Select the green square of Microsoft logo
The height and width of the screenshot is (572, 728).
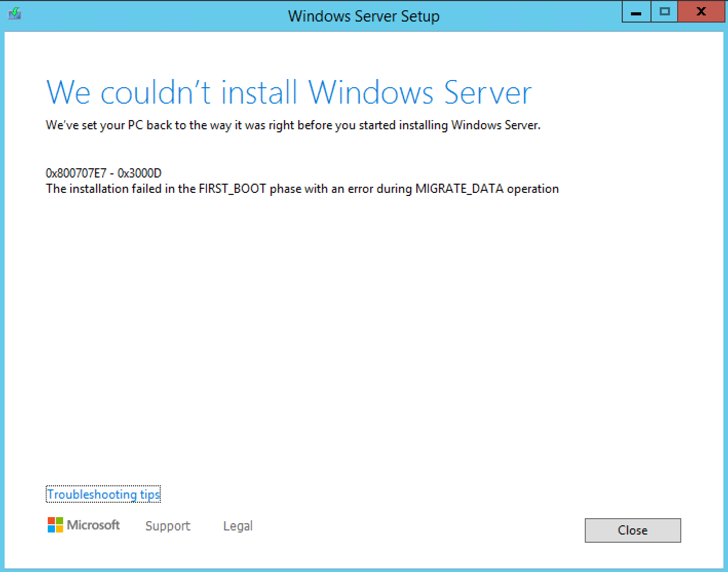click(x=59, y=520)
